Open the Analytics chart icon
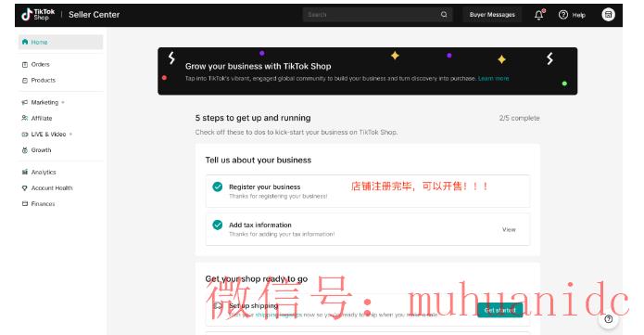Viewport: 644px width, 335px height. pos(25,172)
